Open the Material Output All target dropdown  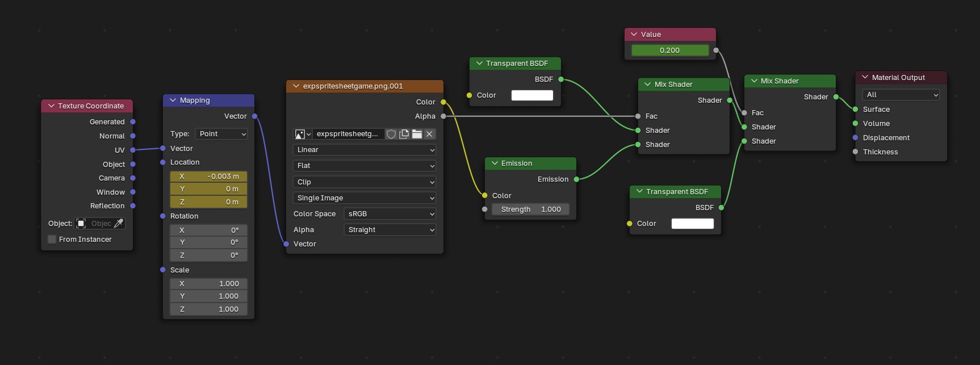901,95
